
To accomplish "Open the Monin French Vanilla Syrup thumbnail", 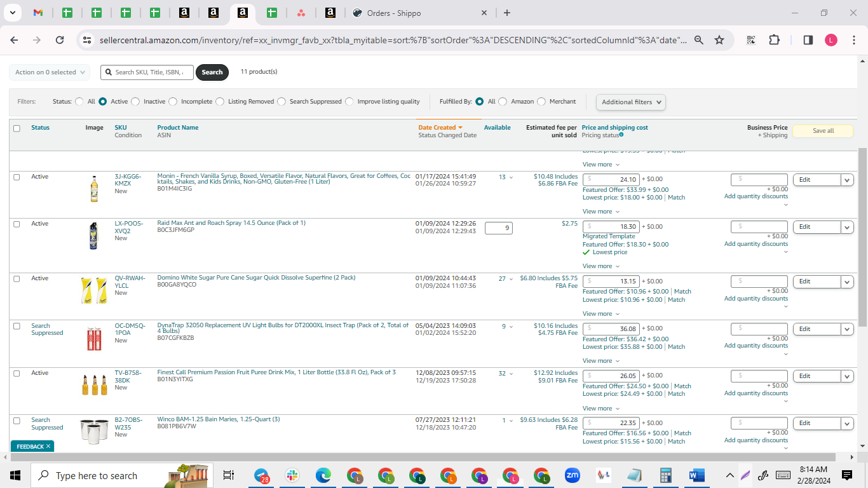I will coord(94,189).
